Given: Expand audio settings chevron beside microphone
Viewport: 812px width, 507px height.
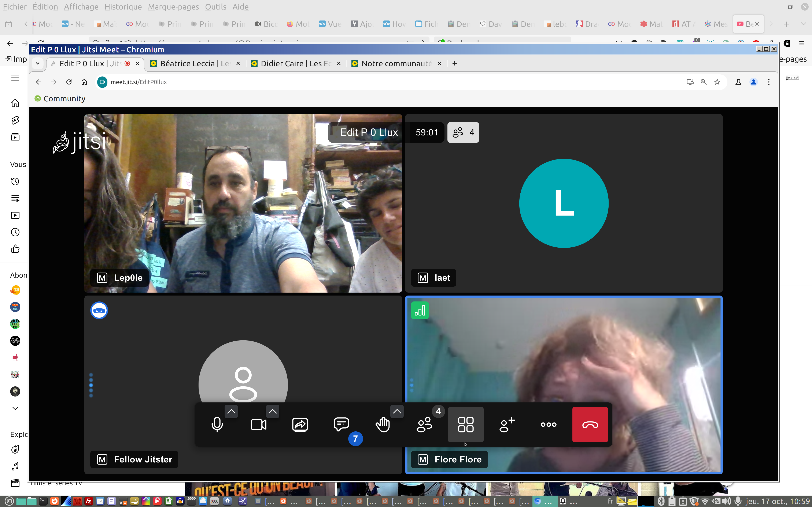Looking at the screenshot, I should click(x=231, y=412).
